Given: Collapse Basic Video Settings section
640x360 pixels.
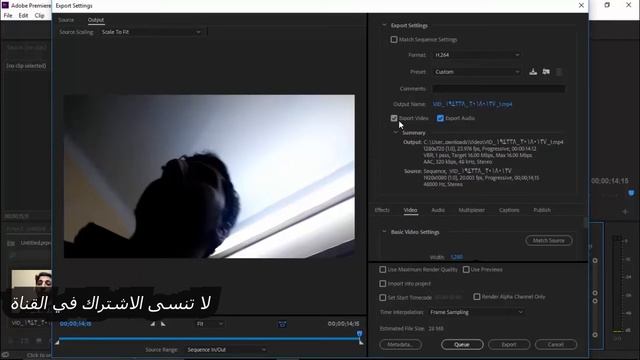Looking at the screenshot, I should (x=384, y=232).
